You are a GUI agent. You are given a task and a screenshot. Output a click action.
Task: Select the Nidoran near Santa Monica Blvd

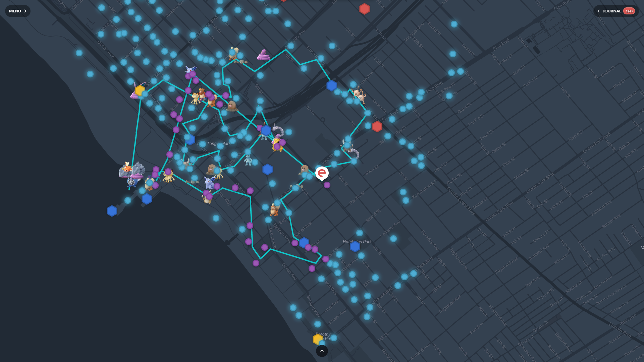tap(191, 70)
